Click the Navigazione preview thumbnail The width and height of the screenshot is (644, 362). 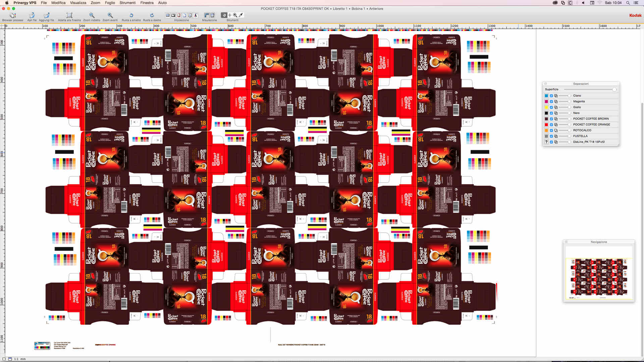tap(599, 273)
